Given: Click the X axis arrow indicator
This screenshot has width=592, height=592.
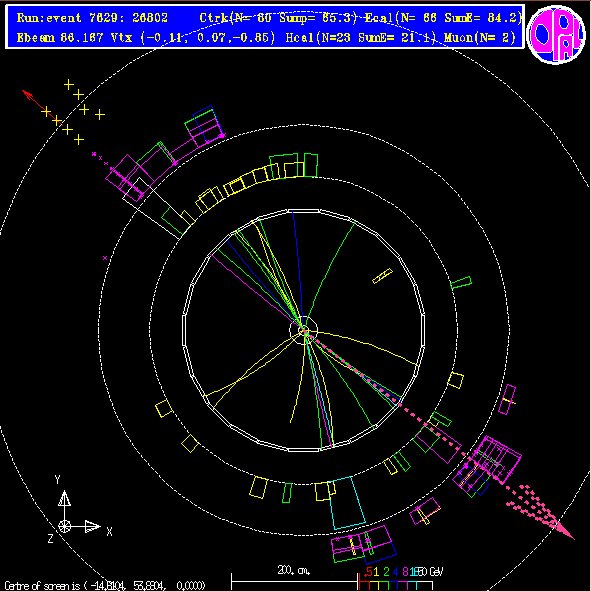Looking at the screenshot, I should click(92, 526).
